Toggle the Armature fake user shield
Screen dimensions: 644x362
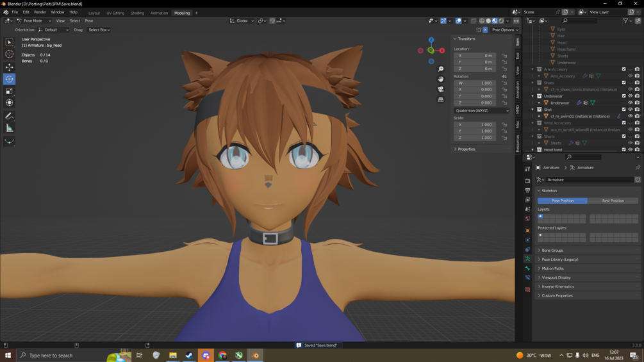coord(638,180)
